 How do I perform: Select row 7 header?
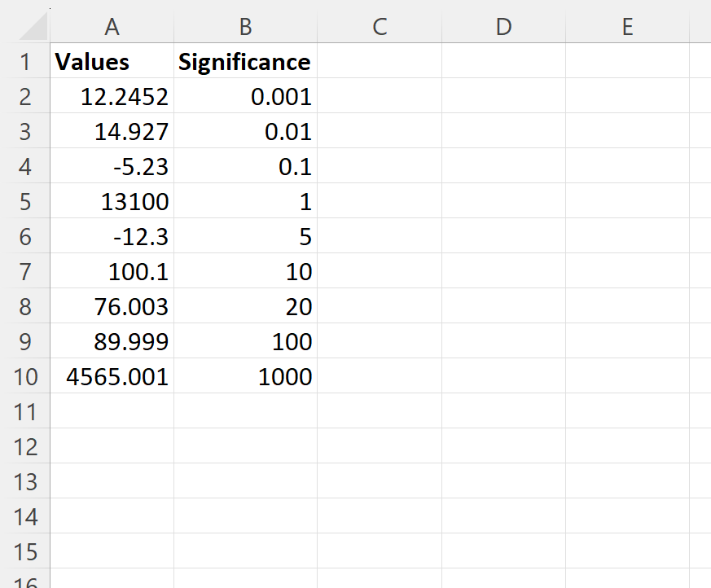pyautogui.click(x=25, y=270)
